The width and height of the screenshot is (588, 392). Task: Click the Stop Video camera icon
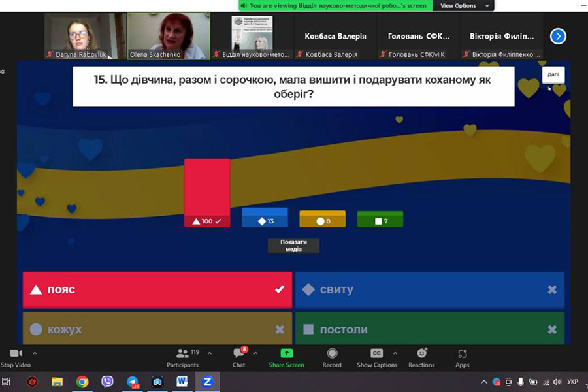(16, 353)
